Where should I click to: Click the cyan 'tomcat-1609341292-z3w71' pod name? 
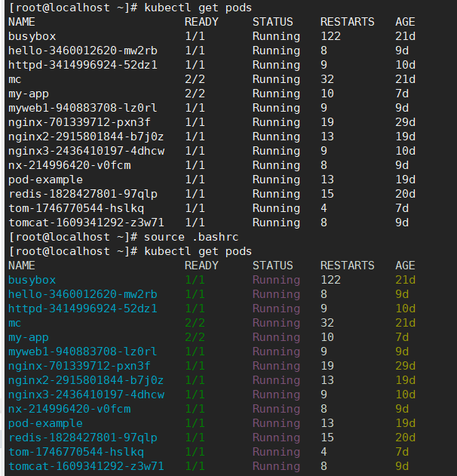(86, 466)
